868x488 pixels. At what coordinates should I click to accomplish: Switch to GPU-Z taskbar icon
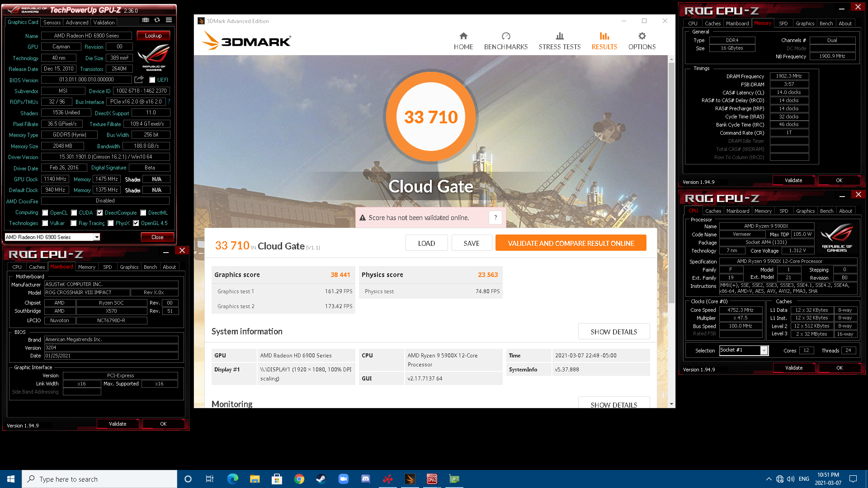tap(454, 479)
